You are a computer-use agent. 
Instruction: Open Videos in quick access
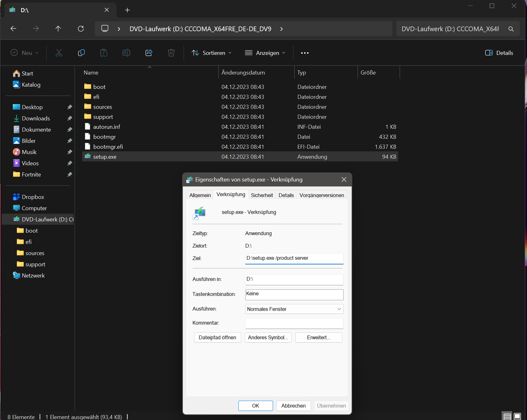26,163
